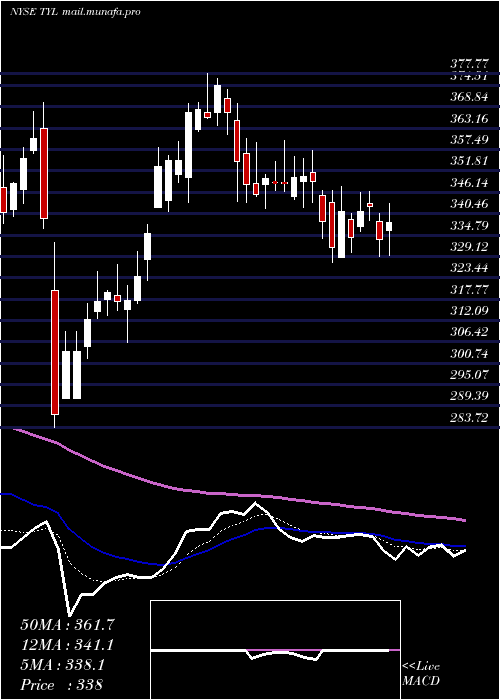Select the 363.16 price label
Image resolution: width=500 pixels, height=700 pixels.
tap(469, 119)
